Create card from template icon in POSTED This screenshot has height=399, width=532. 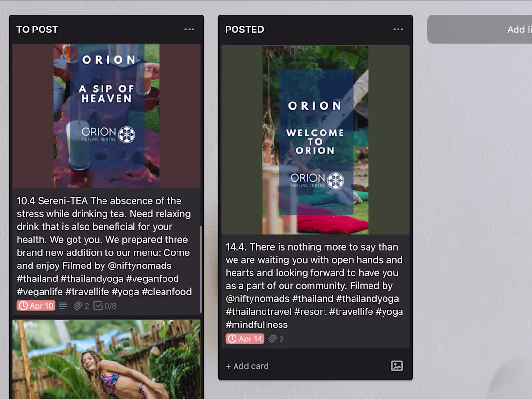[x=397, y=366]
